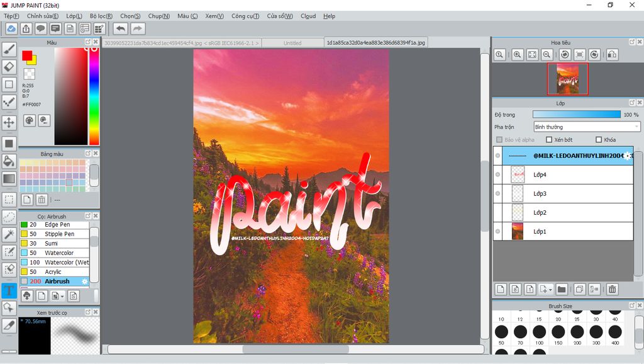Enable Xén bớt clipping checkbox
The image size is (644, 364).
pos(548,140)
